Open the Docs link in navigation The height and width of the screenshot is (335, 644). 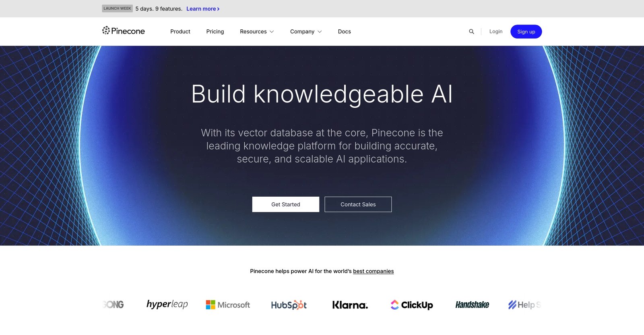point(344,31)
